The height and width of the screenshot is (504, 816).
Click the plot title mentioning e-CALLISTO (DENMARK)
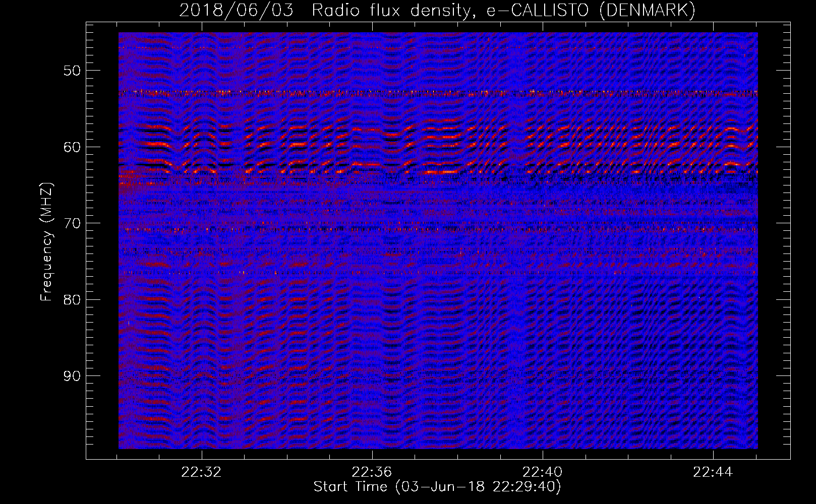tap(437, 11)
